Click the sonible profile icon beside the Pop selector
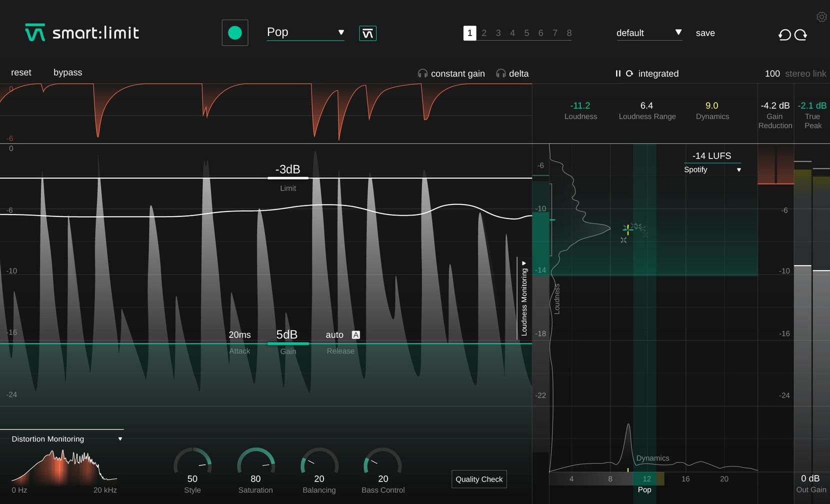 tap(367, 32)
